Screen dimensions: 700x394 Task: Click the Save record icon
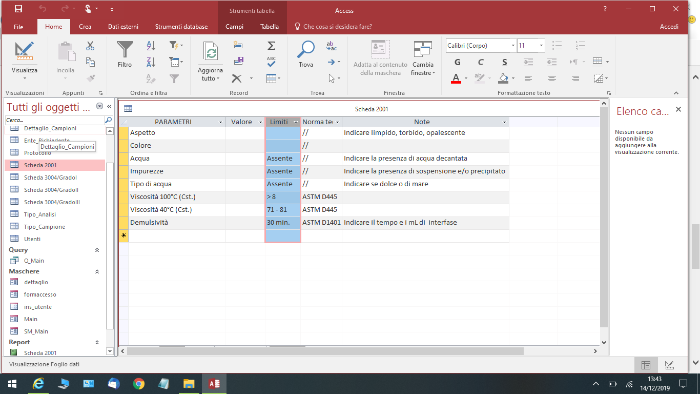pyautogui.click(x=238, y=61)
